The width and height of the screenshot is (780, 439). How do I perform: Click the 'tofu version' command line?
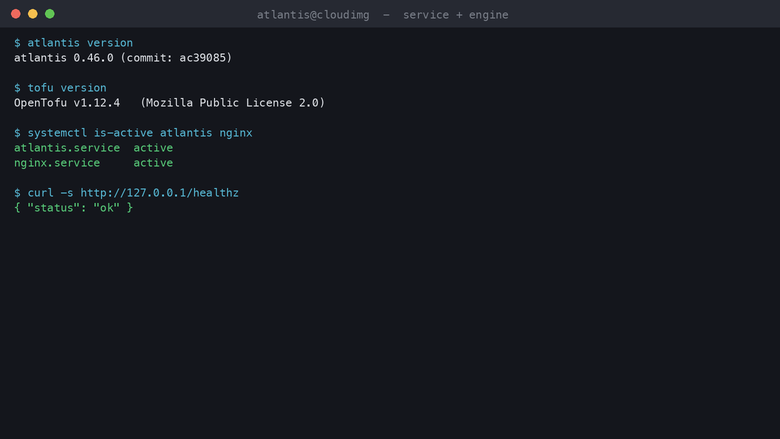pos(60,88)
